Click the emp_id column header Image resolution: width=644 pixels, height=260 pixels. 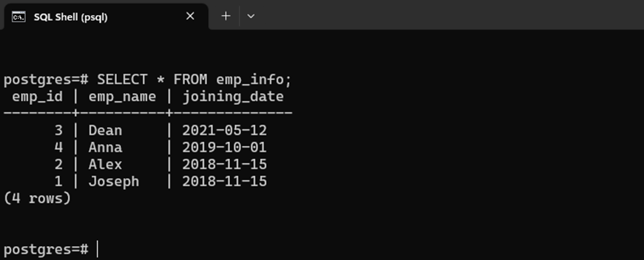click(x=38, y=97)
